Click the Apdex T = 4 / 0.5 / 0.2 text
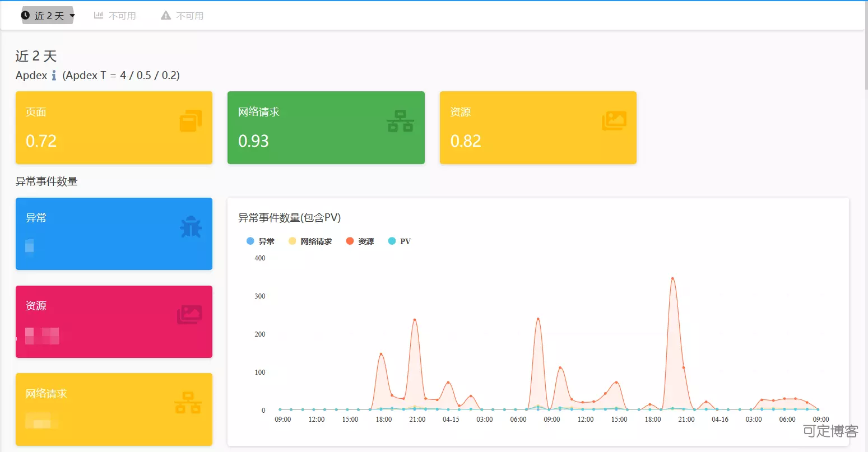The image size is (868, 452). pos(121,75)
